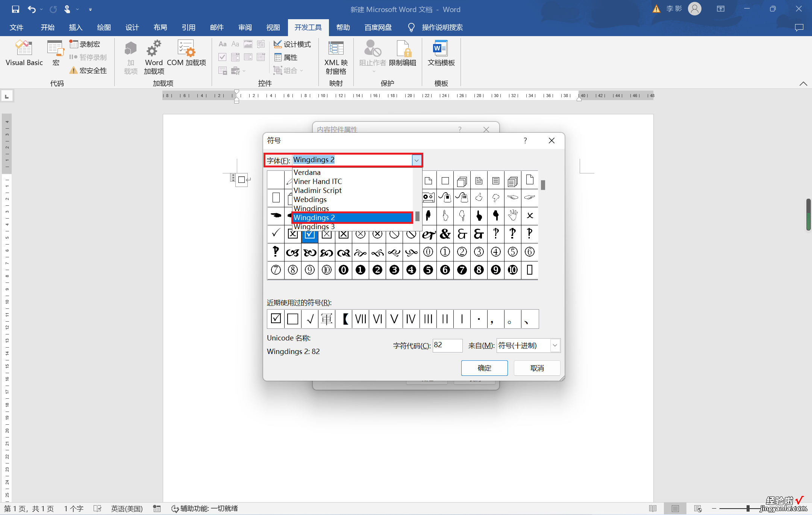This screenshot has width=812, height=515.
Task: Switch to the 视图 tab
Action: [x=273, y=27]
